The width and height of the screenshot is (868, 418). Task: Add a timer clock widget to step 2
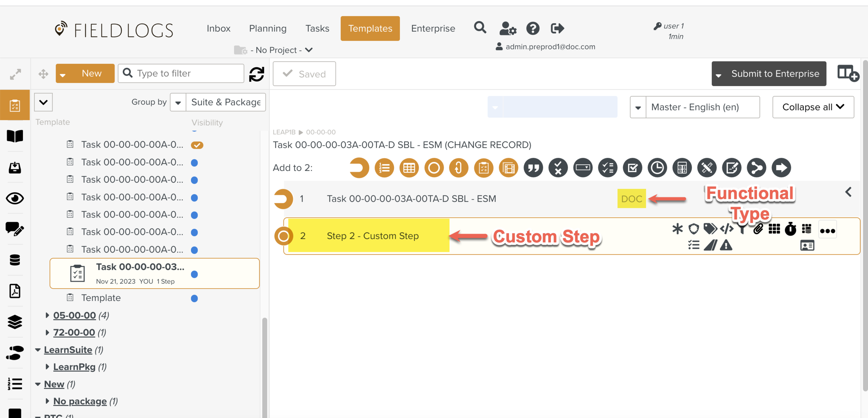click(x=657, y=168)
